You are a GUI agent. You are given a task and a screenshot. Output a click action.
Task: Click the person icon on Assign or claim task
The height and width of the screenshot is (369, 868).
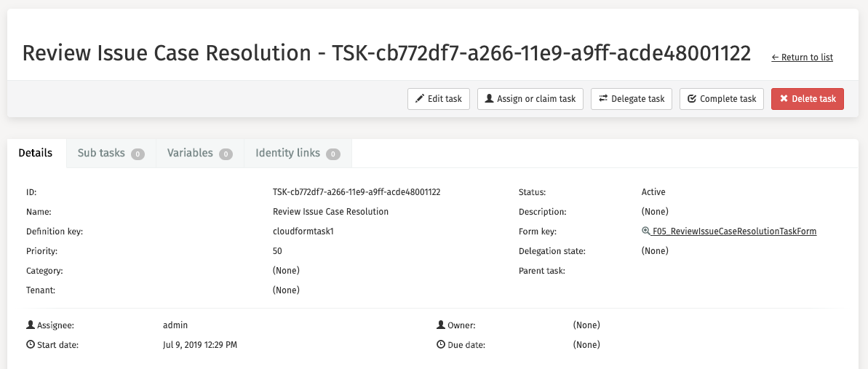point(490,99)
